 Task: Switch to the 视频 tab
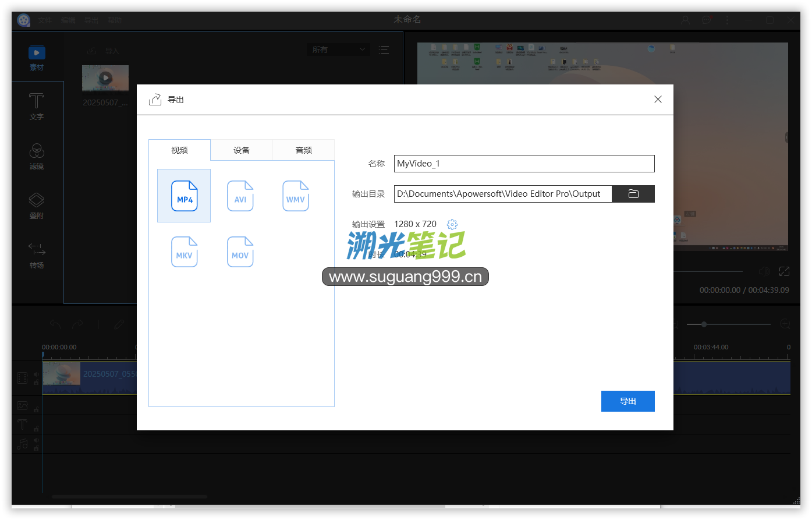[179, 150]
